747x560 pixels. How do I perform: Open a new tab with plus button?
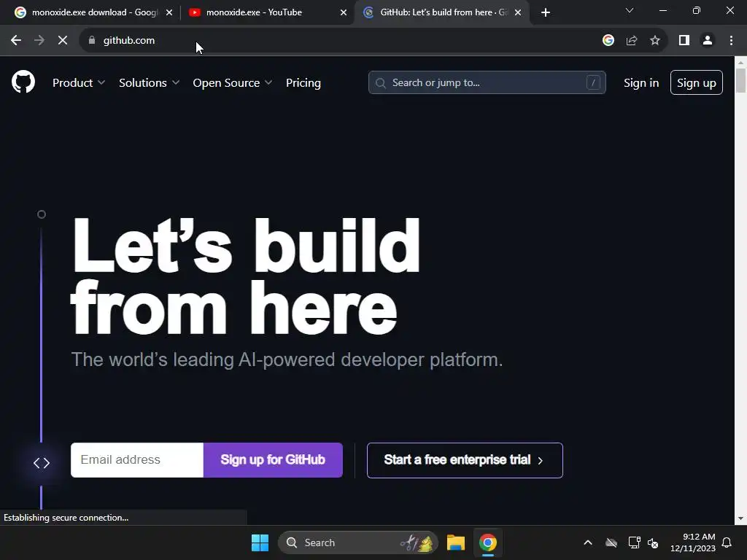(x=546, y=12)
